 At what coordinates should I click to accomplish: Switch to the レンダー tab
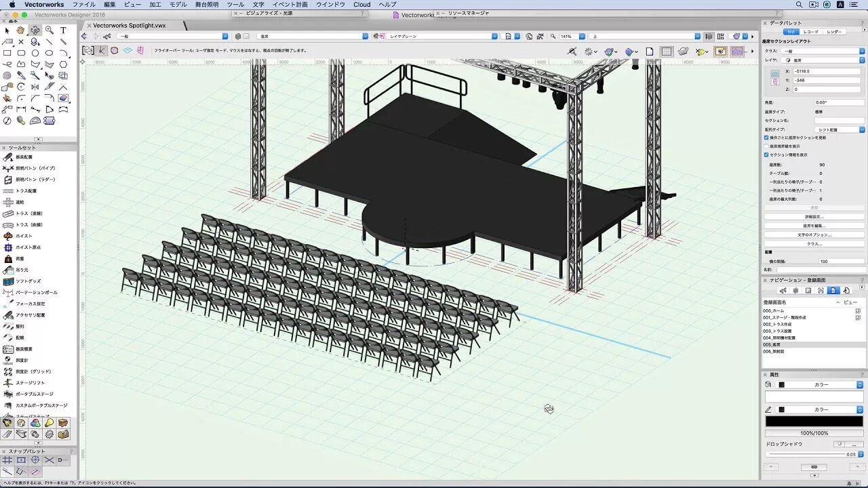coord(834,32)
